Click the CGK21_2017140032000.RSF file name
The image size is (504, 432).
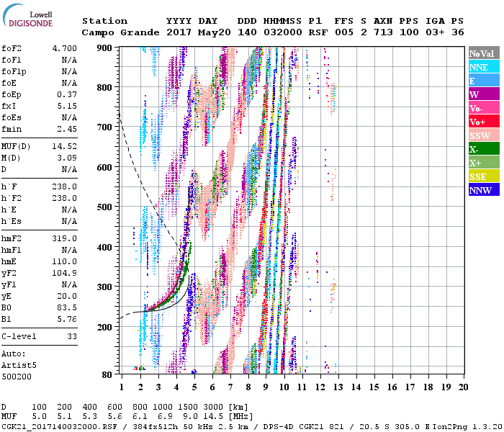[60, 426]
